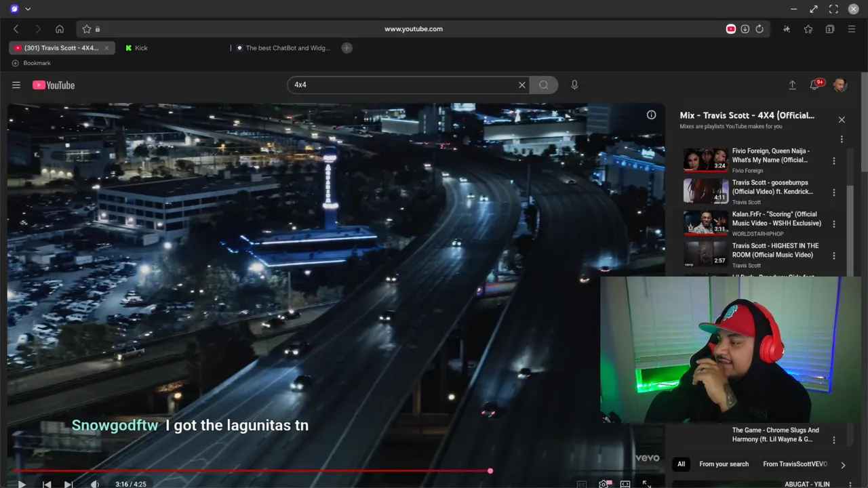Go to browser home page
The width and height of the screenshot is (868, 488).
tap(60, 29)
